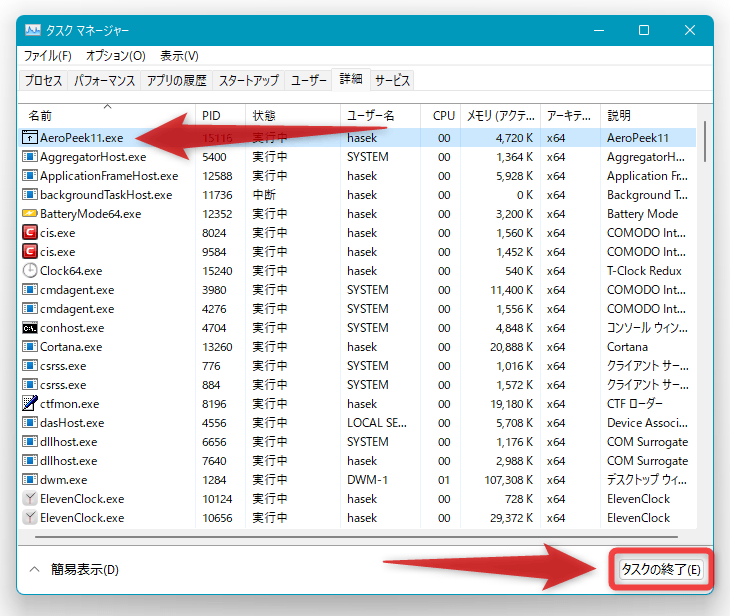Switch to the サービス tab
Viewport: 730px width, 616px height.
click(392, 81)
